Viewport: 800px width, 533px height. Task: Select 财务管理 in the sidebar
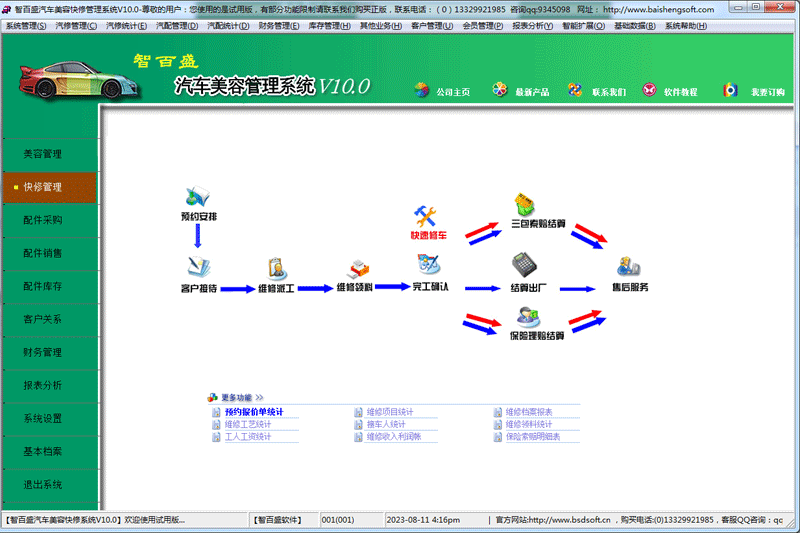(50, 352)
